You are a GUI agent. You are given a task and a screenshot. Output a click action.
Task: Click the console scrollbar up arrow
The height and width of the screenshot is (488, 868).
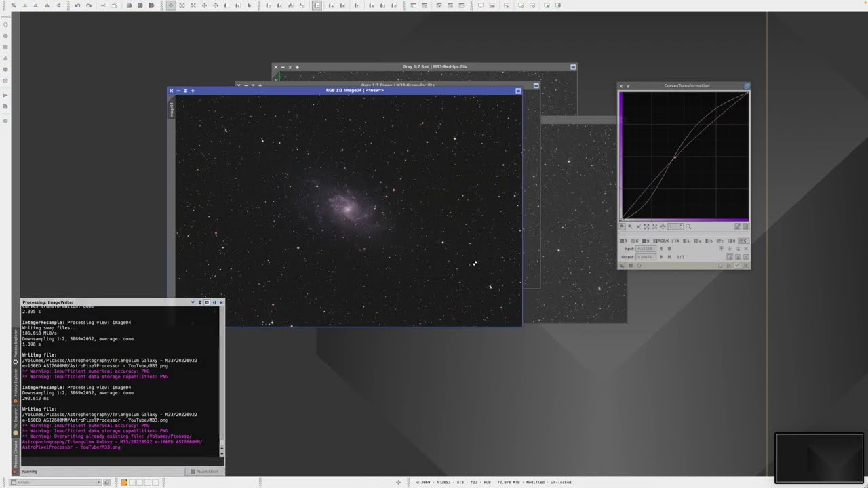point(222,448)
